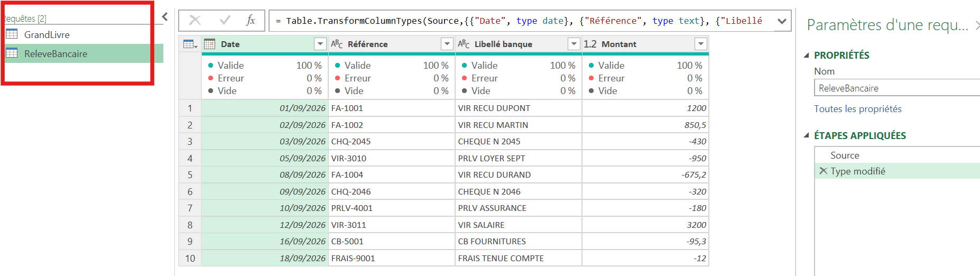Screen dimensions: 980x276
Task: Change Référence column data type icon
Action: [337, 44]
